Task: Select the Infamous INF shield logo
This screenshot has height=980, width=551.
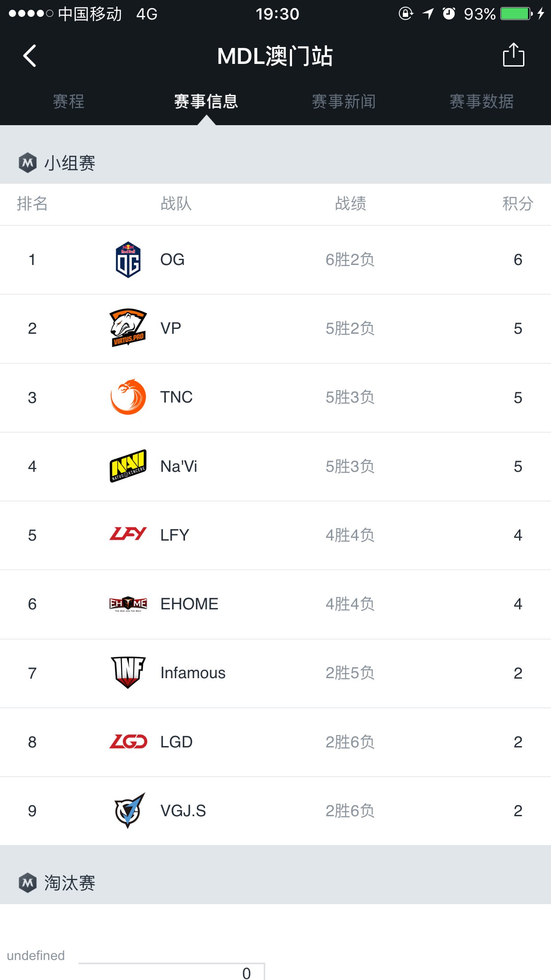Action: 128,672
